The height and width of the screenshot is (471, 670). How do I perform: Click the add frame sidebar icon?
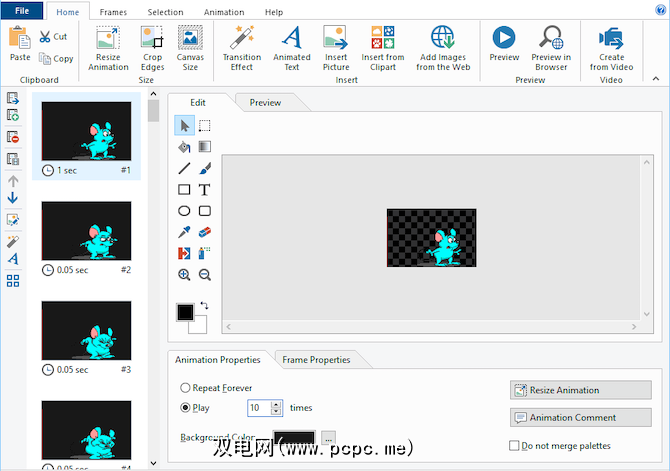click(13, 115)
